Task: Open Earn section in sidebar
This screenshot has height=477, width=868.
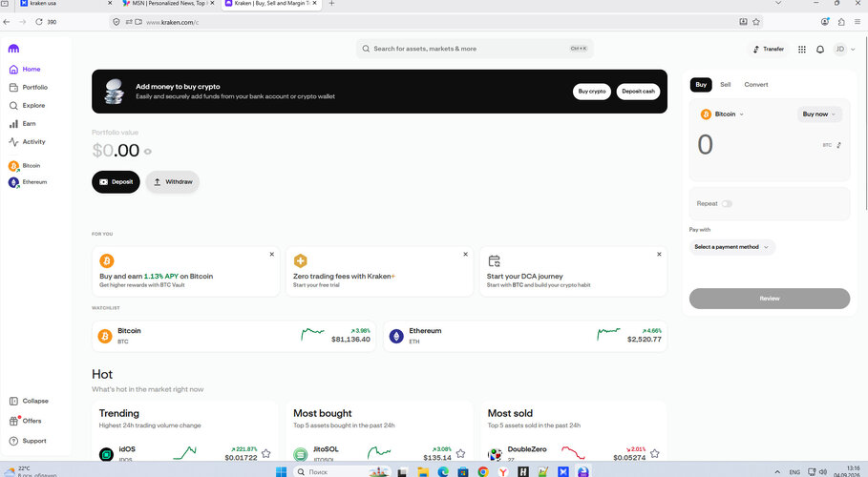Action: pyautogui.click(x=22, y=124)
